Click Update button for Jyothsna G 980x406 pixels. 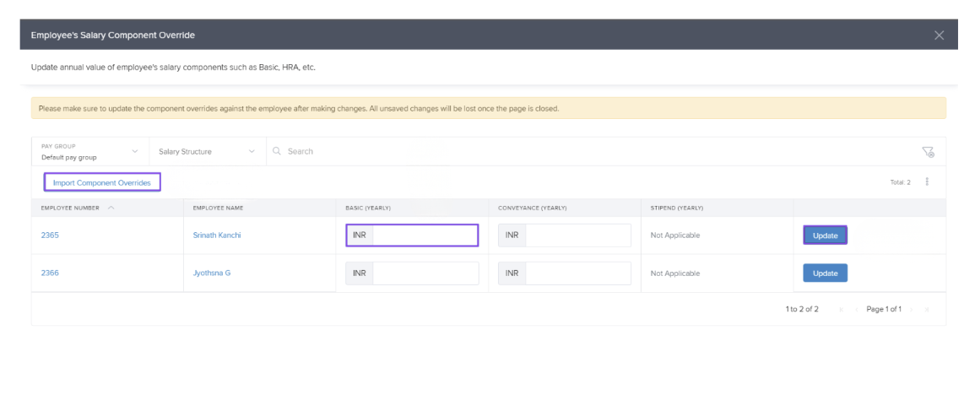[825, 273]
